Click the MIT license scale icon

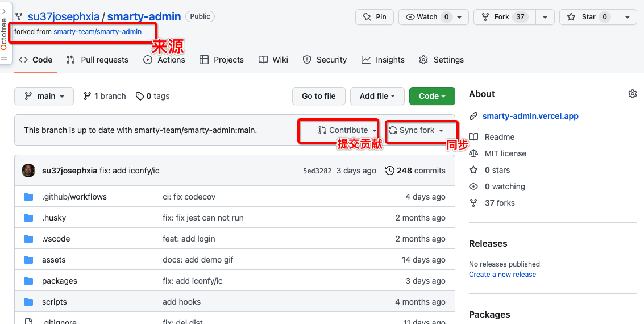pyautogui.click(x=473, y=153)
